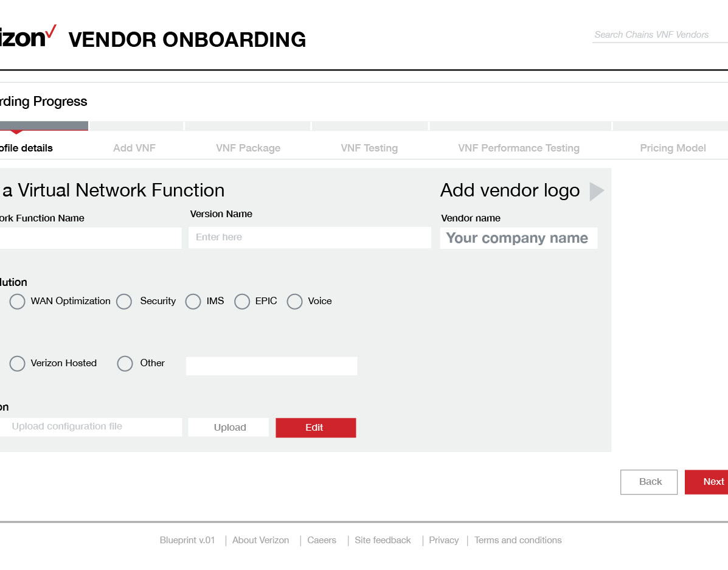Choose the Security radio option
This screenshot has height=570, width=728.
124,302
